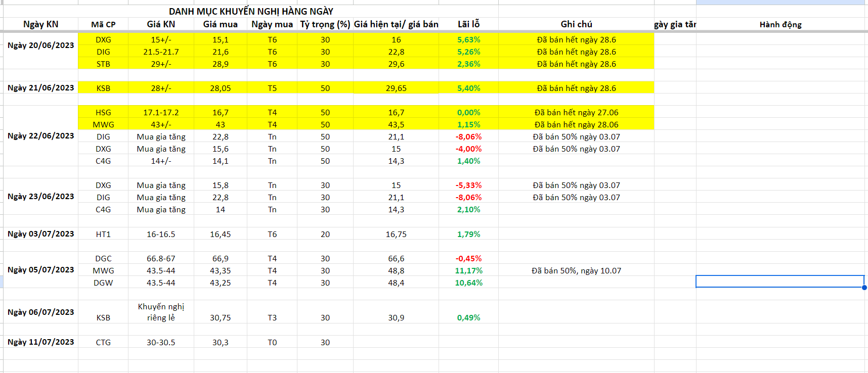Select the stock code cell "HSG"
Image resolution: width=868 pixels, height=373 pixels.
[103, 112]
